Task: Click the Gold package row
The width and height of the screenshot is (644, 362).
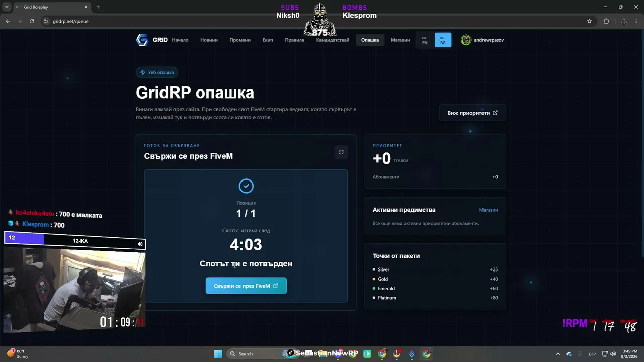Action: tap(435, 279)
